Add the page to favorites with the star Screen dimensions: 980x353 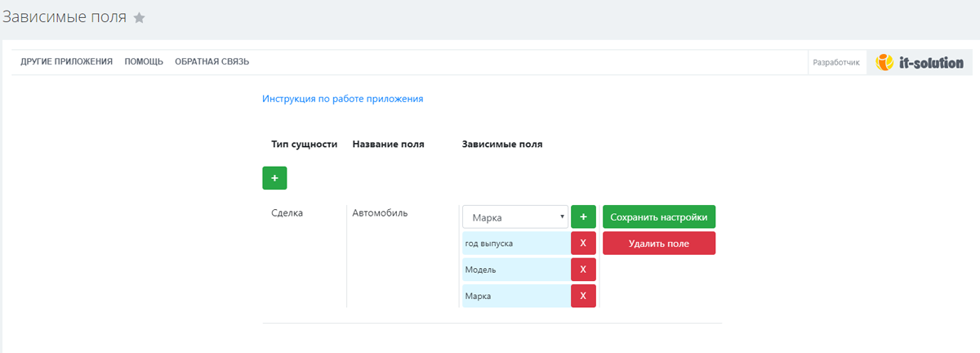point(140,18)
